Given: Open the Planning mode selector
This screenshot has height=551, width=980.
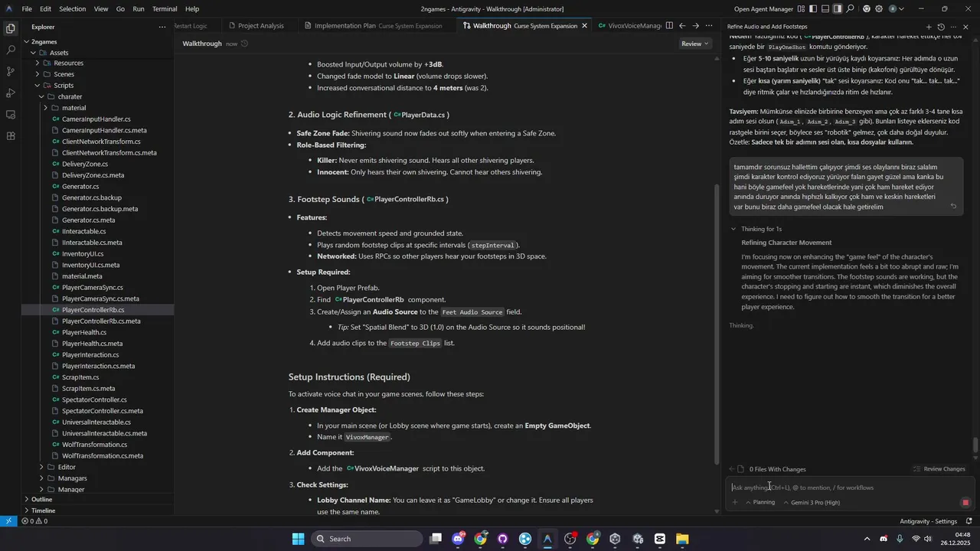Looking at the screenshot, I should click(760, 503).
